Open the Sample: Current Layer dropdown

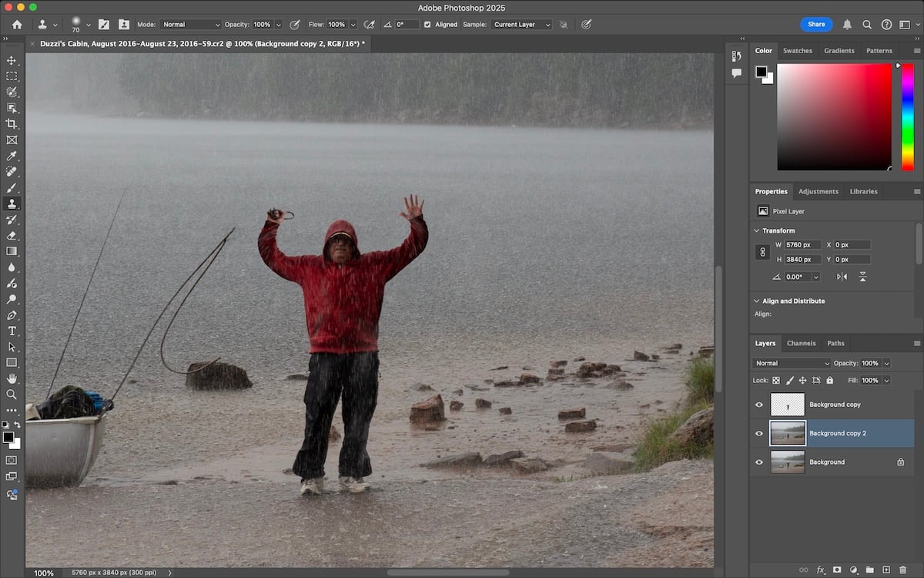[521, 24]
